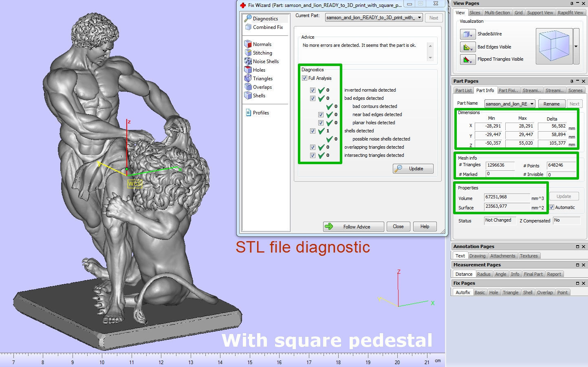588x367 pixels.
Task: Open the Scenes tab
Action: coord(575,90)
